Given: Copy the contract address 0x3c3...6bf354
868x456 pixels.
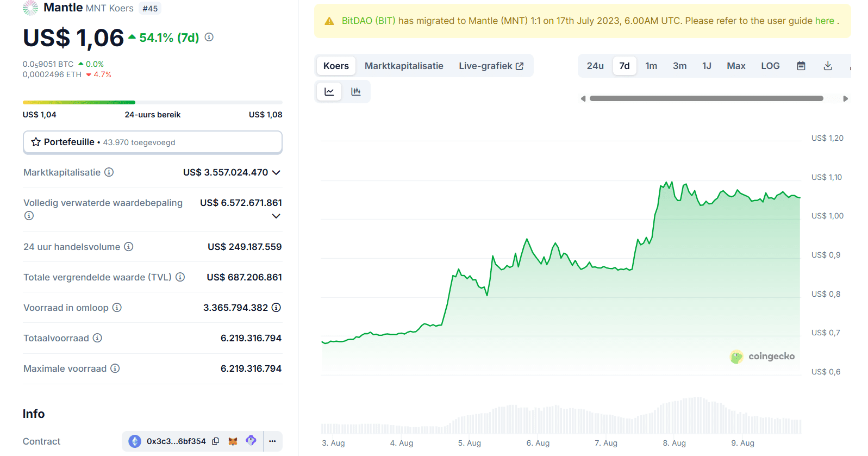Looking at the screenshot, I should point(215,441).
